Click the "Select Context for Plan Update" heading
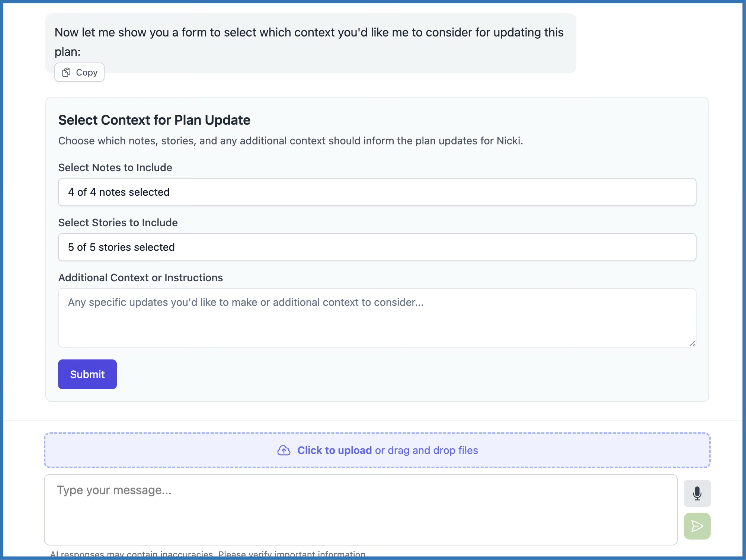 [154, 120]
